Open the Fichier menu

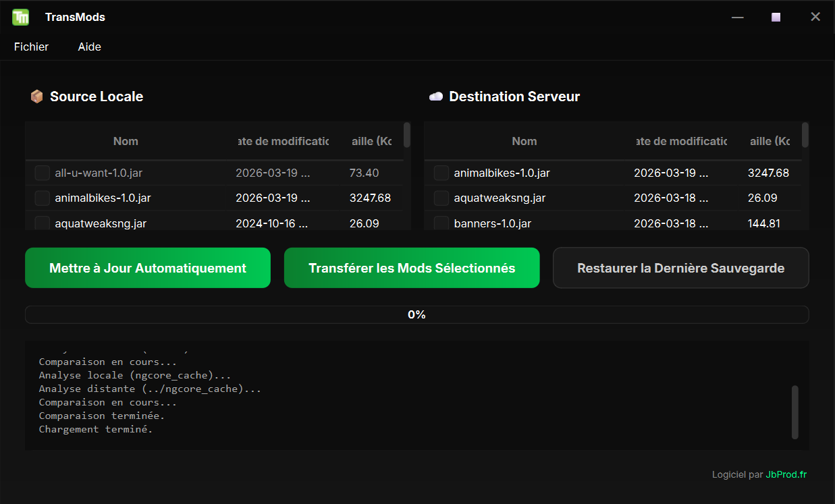click(31, 47)
